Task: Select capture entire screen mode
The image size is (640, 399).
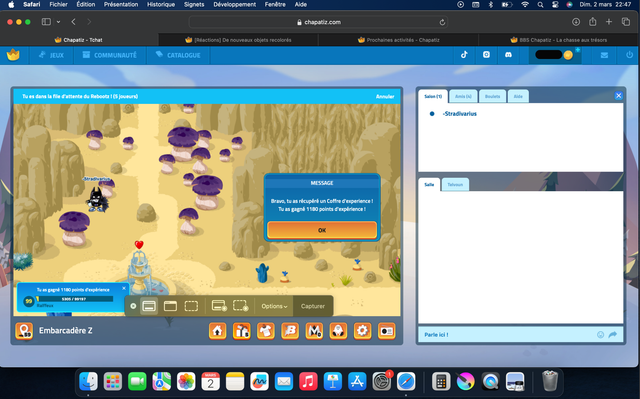Action: pyautogui.click(x=149, y=306)
